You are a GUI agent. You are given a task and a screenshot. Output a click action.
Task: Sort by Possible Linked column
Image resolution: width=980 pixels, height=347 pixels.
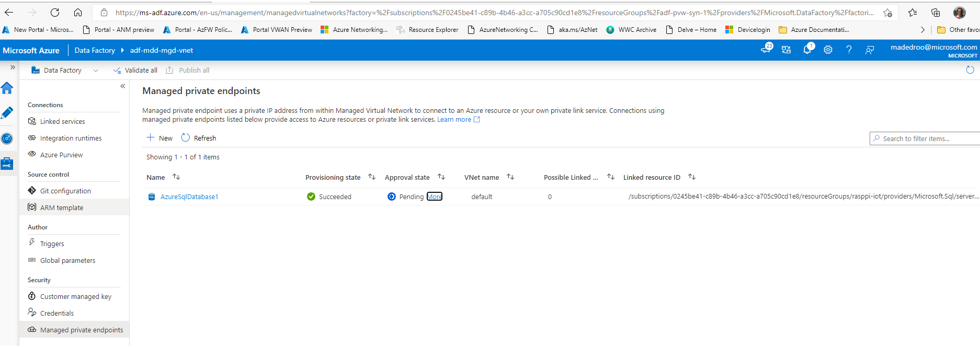click(610, 177)
